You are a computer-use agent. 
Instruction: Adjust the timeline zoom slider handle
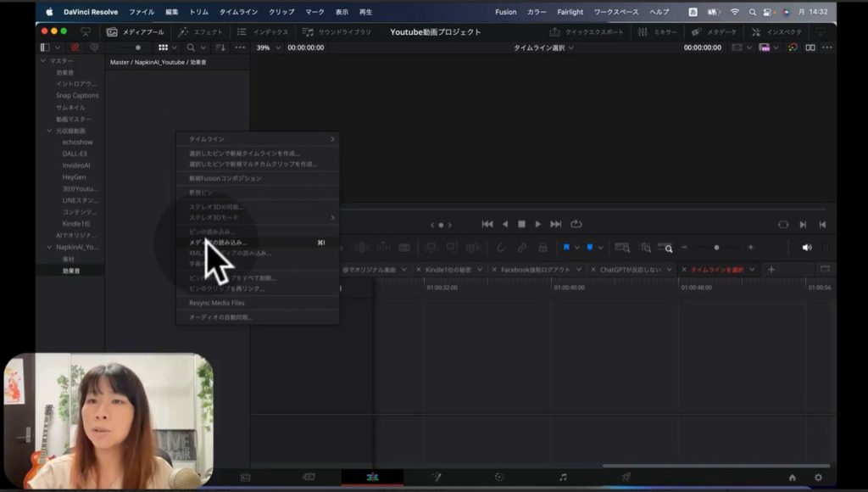point(716,247)
